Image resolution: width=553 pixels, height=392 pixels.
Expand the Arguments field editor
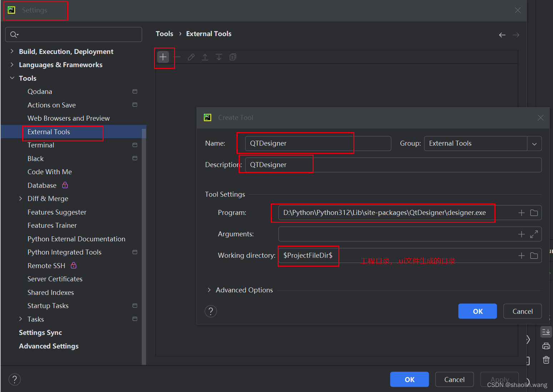point(534,234)
